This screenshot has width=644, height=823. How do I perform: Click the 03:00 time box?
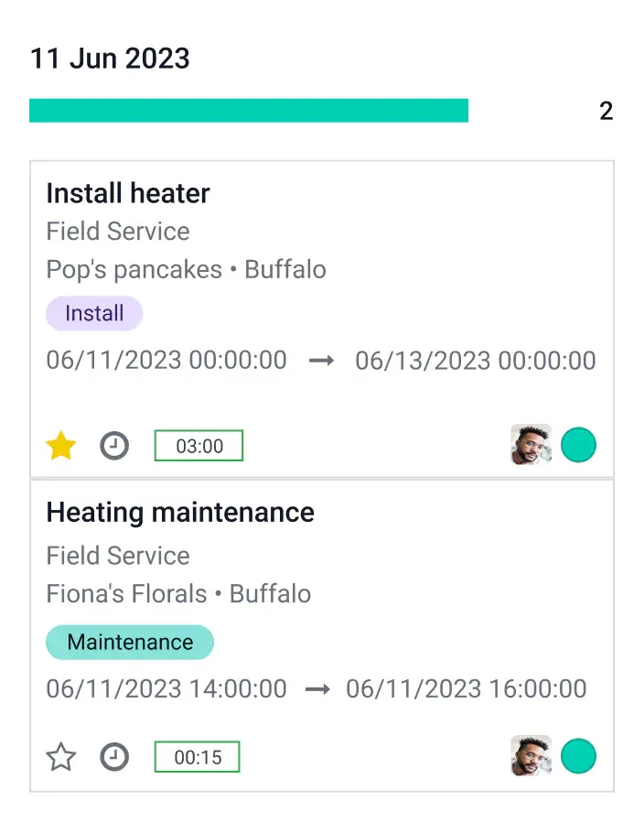[199, 446]
